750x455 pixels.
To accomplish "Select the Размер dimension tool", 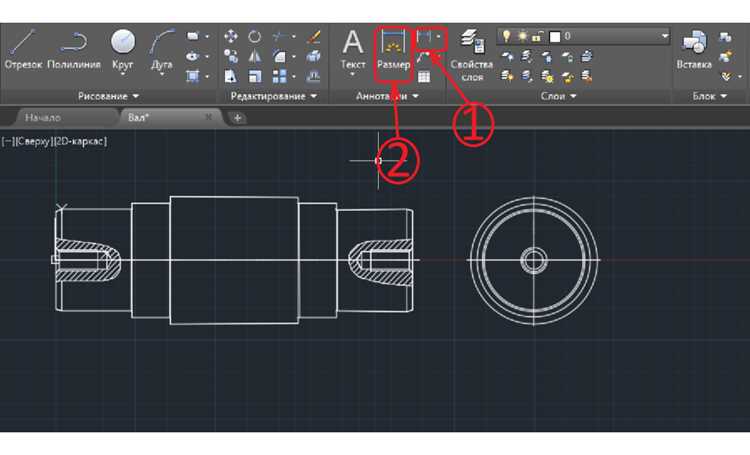I will click(x=393, y=50).
